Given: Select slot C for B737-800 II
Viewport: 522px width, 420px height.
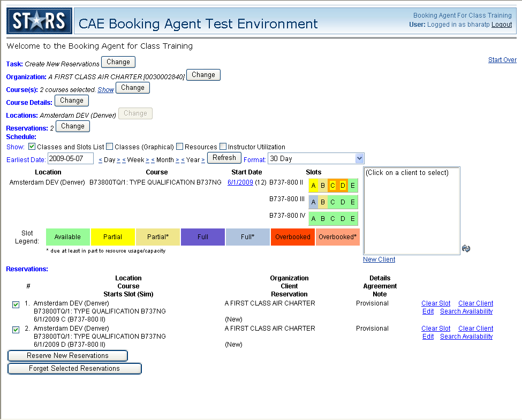Looking at the screenshot, I should (332, 186).
